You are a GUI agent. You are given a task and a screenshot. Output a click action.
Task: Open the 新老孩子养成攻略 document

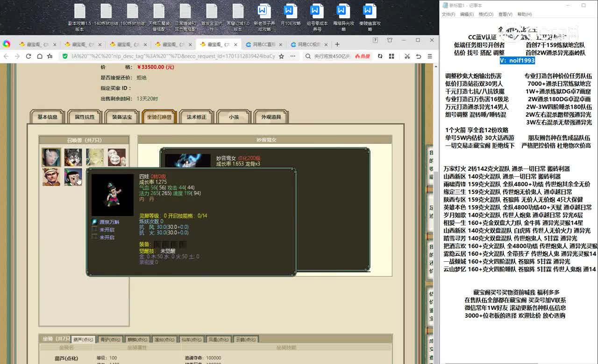click(264, 18)
